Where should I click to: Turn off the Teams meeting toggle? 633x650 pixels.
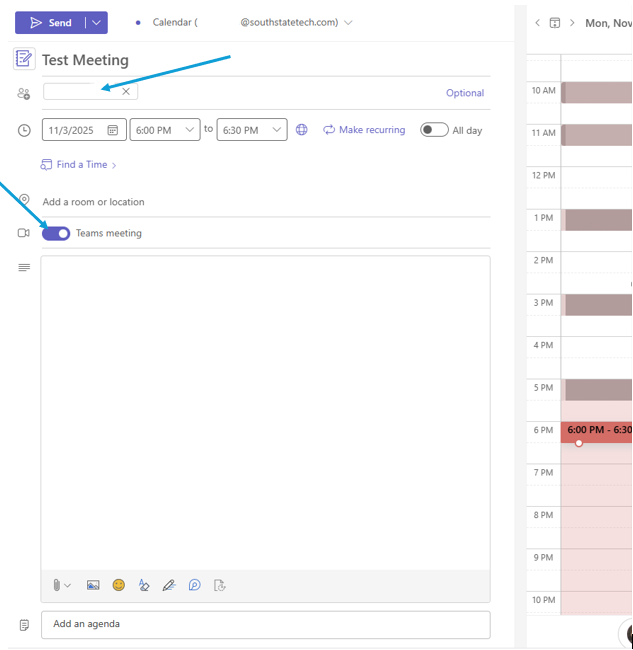pos(56,233)
